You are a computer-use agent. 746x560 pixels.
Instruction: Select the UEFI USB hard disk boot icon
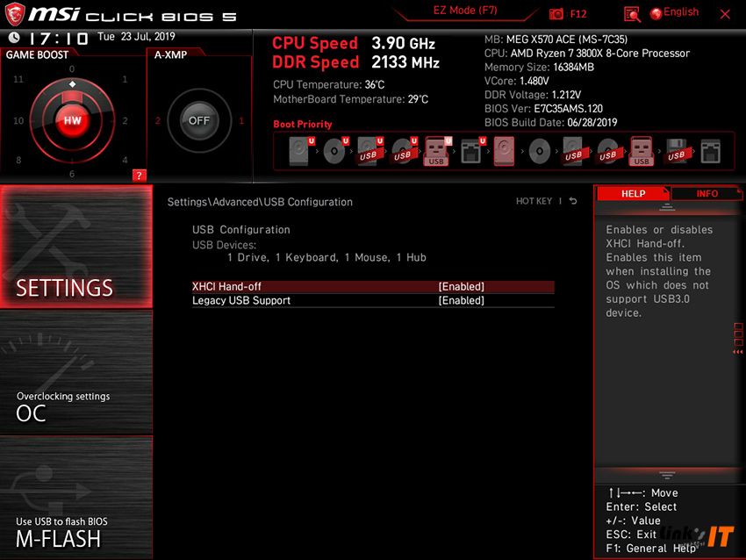[369, 151]
